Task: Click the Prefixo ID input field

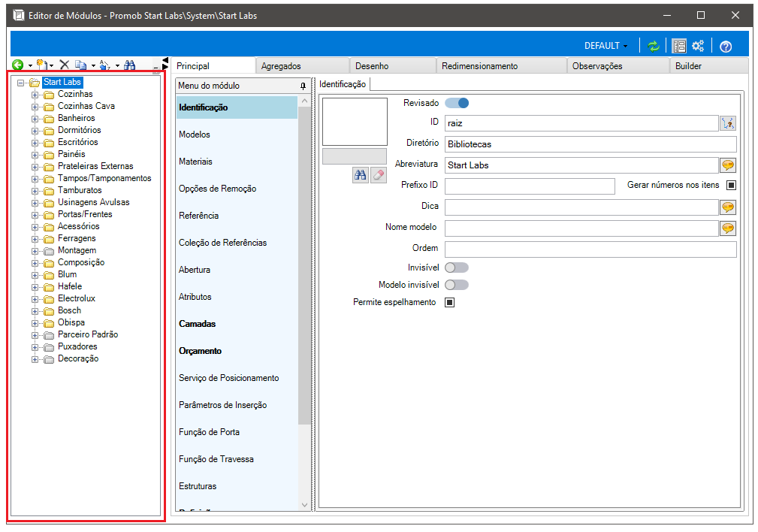Action: [x=530, y=186]
